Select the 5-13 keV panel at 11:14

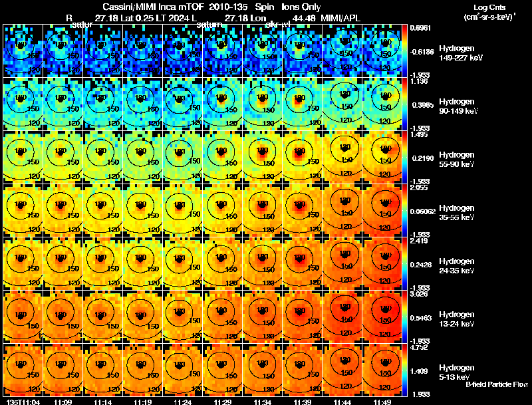(103, 370)
